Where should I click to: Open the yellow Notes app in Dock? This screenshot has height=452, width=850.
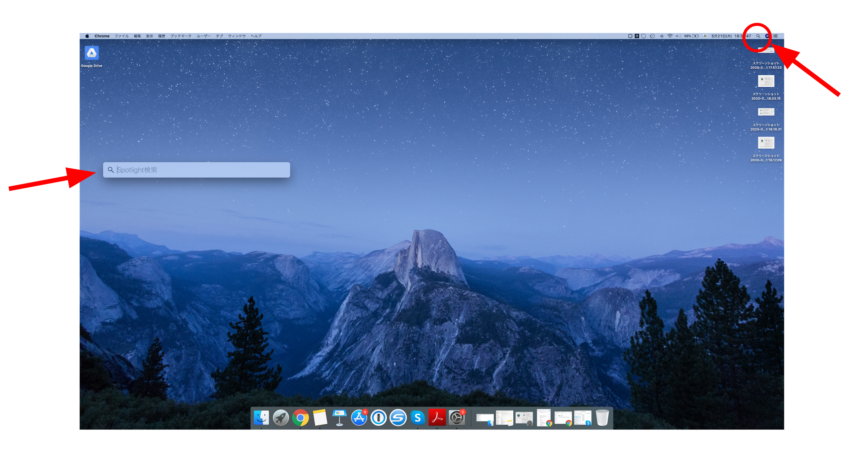320,418
